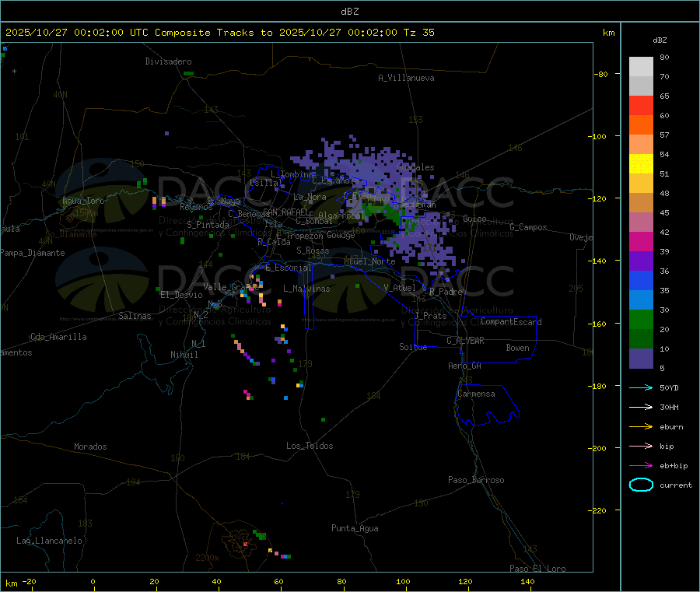Click the S_Pintada map label
Viewport: 700px width, 592px height.
(x=208, y=225)
